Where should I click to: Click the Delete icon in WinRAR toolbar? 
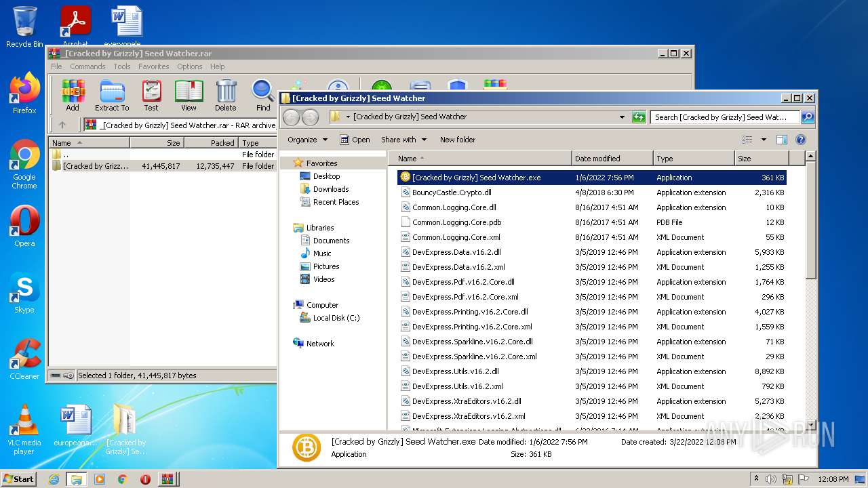(x=226, y=96)
